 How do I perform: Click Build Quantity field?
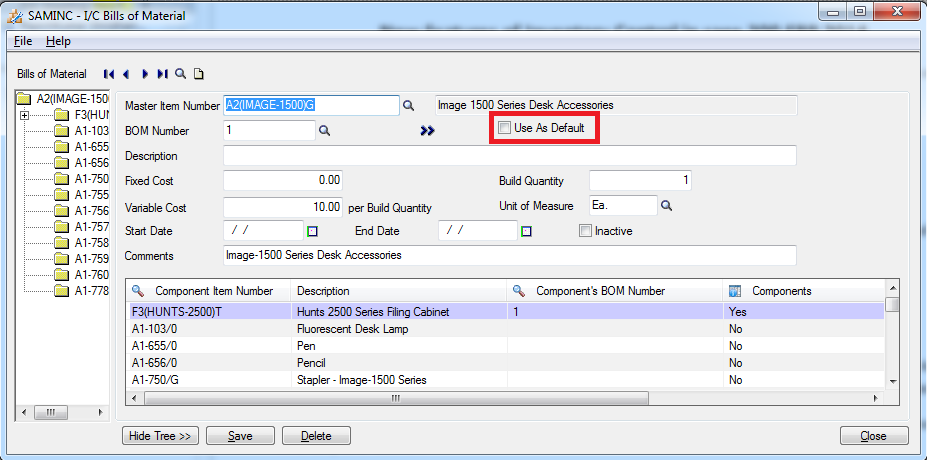pyautogui.click(x=640, y=180)
